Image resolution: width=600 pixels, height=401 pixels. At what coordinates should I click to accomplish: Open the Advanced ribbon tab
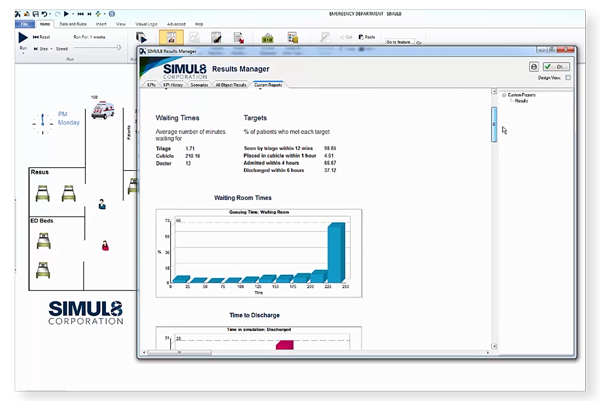click(176, 24)
